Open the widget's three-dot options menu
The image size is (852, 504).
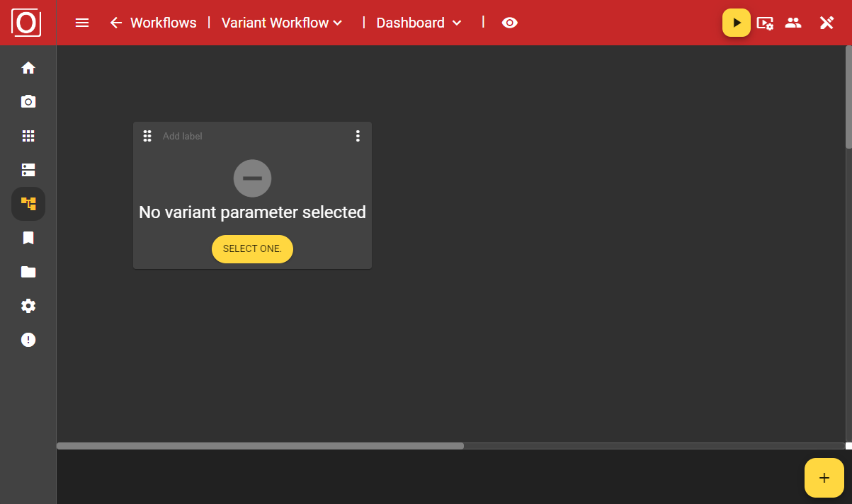click(x=358, y=135)
